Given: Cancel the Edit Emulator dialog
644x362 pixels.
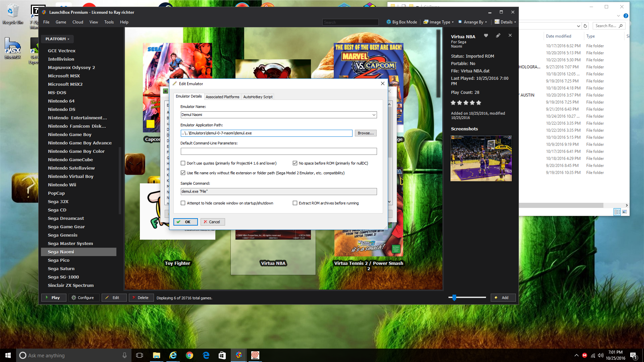Looking at the screenshot, I should coord(212,222).
